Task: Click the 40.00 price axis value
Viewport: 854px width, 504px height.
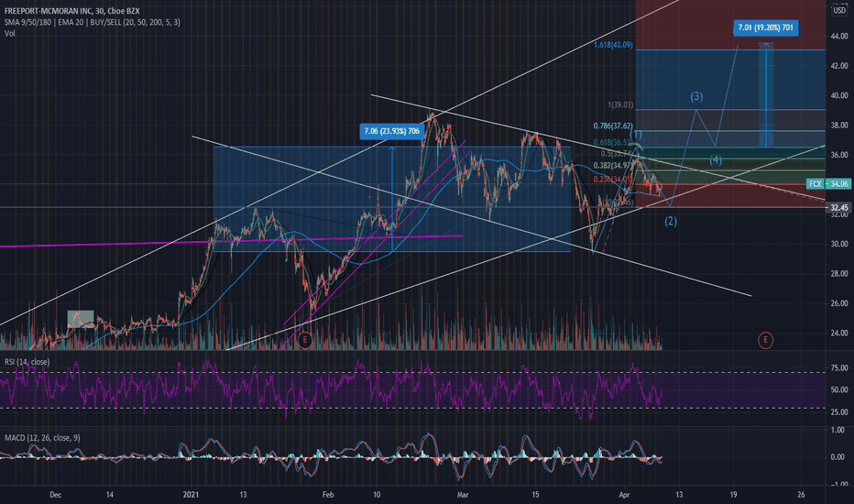Action: [x=839, y=95]
